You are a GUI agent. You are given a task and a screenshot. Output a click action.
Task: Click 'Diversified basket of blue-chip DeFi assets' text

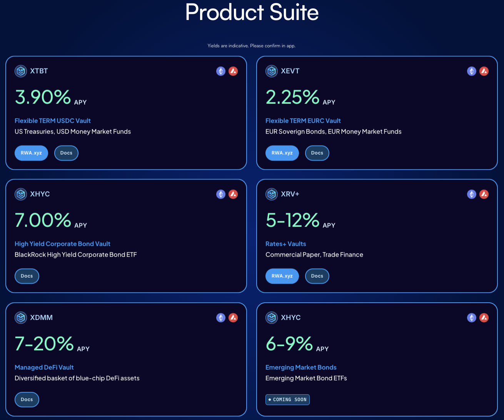tap(77, 378)
